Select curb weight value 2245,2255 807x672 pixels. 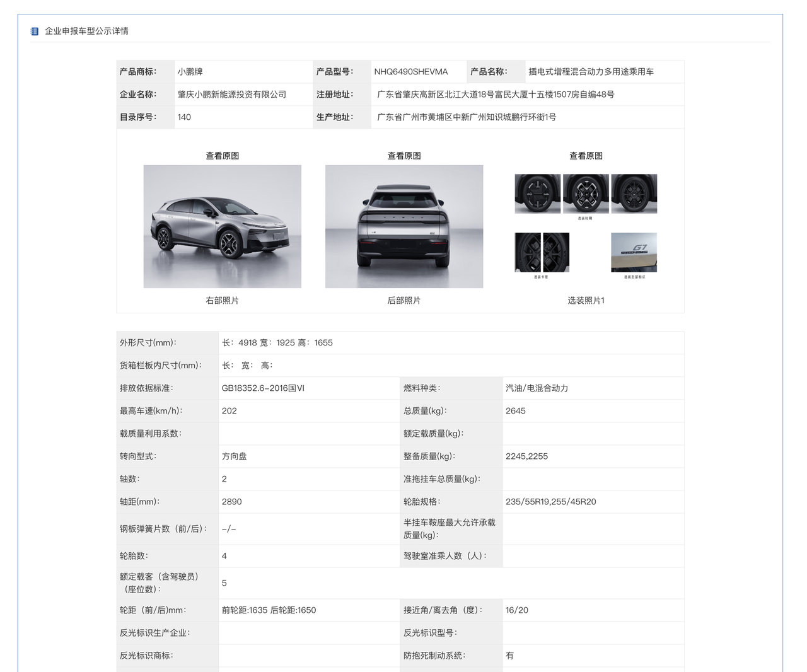(x=526, y=456)
